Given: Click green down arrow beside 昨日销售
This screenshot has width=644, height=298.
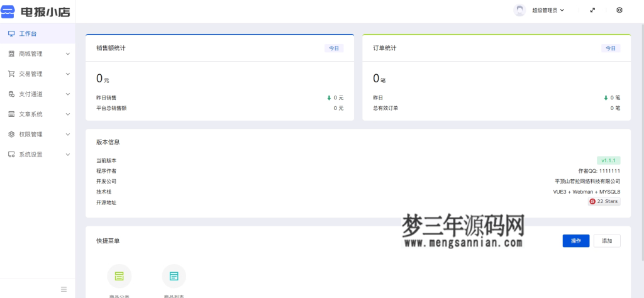Looking at the screenshot, I should 329,98.
